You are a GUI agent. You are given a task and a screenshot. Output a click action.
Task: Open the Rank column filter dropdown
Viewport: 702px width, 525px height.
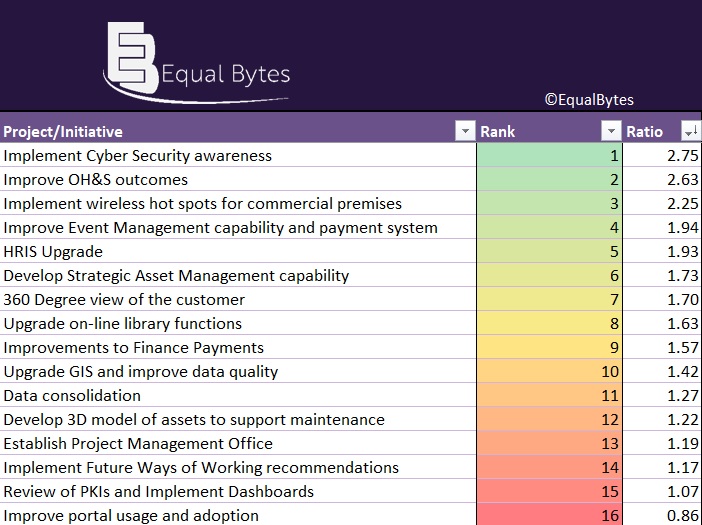tap(612, 131)
